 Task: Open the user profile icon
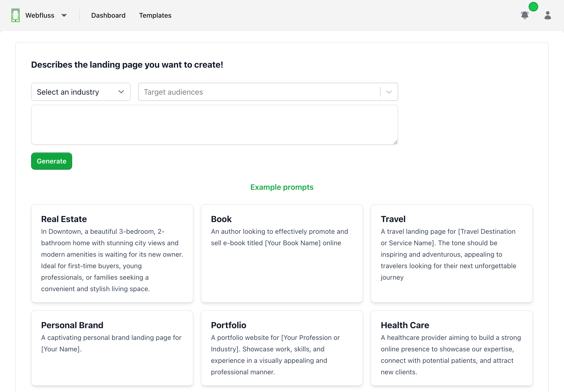click(548, 15)
